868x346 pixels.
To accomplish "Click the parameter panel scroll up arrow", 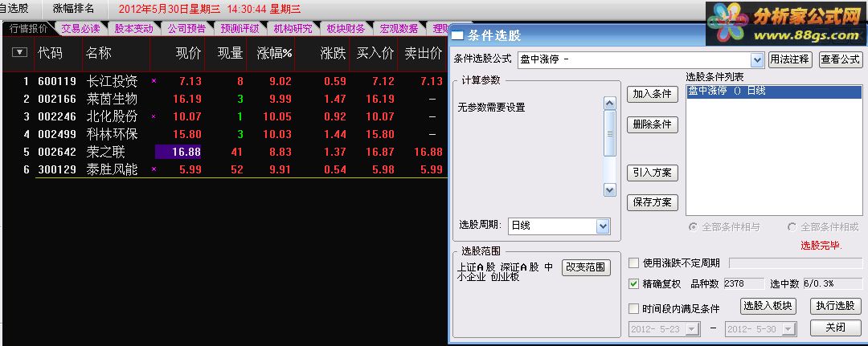I will tap(609, 104).
